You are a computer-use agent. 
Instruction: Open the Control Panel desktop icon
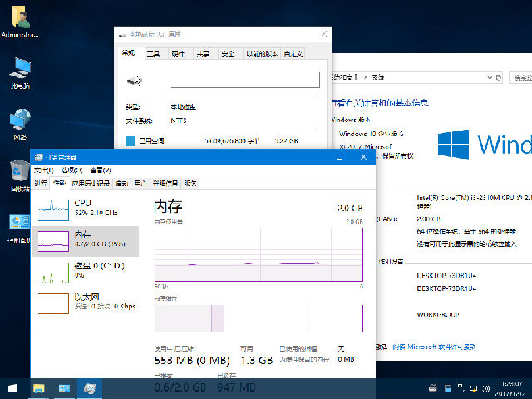(19, 228)
